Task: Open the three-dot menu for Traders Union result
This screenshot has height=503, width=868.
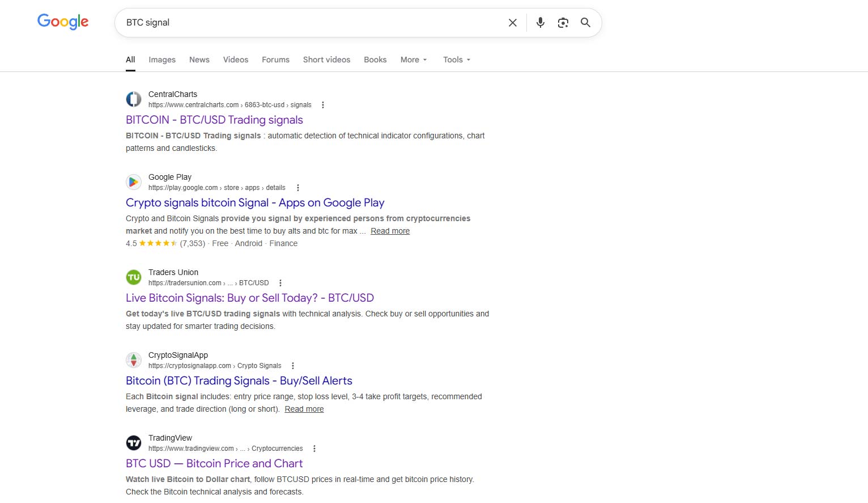Action: click(x=280, y=283)
